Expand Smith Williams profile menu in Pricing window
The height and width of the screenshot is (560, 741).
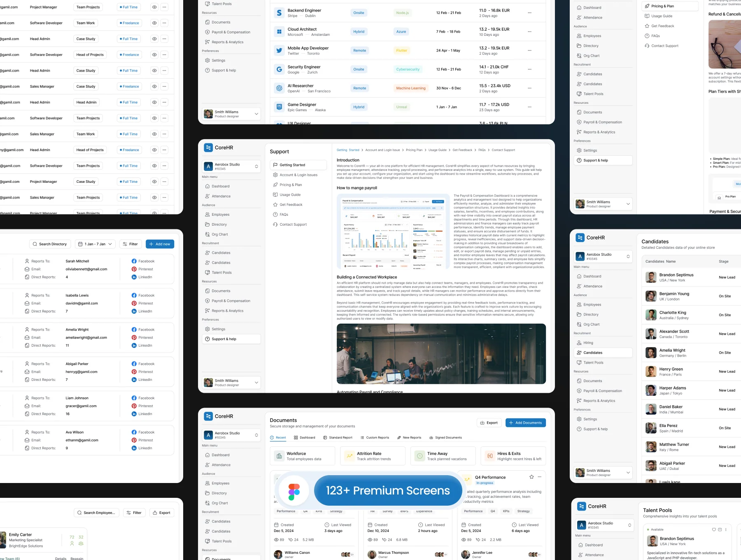coord(603,204)
